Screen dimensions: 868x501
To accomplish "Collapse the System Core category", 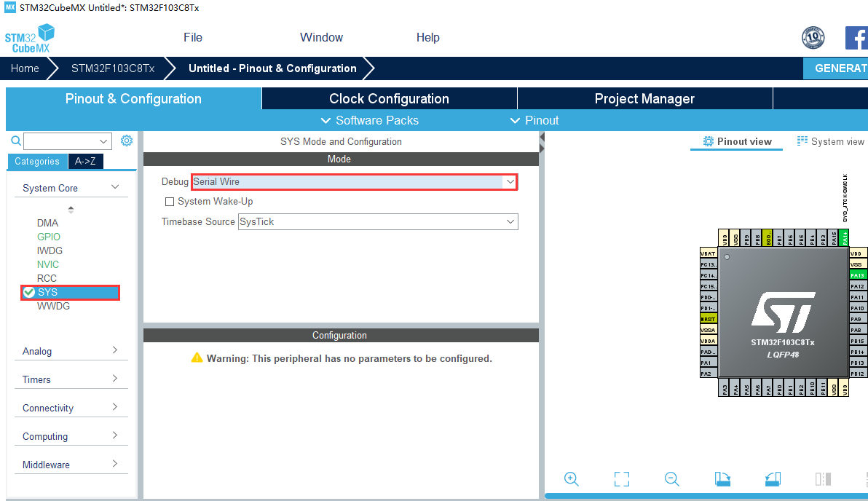I will click(115, 187).
